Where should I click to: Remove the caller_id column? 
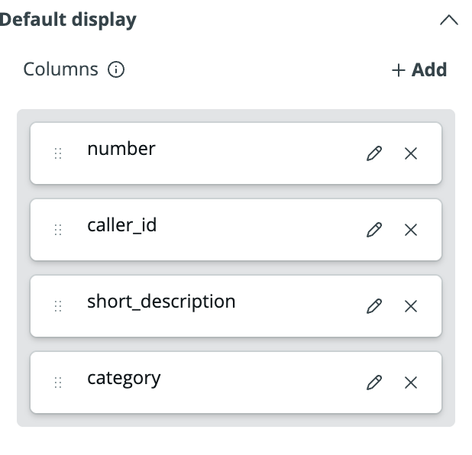click(x=411, y=230)
